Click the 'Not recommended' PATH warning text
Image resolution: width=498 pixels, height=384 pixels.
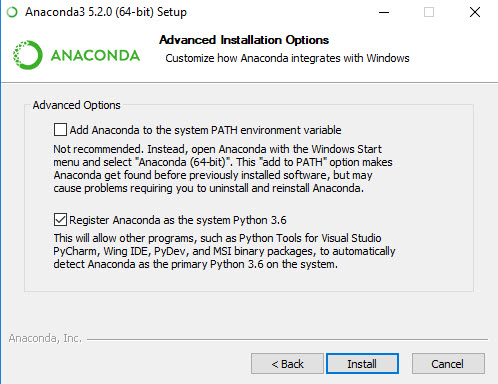(x=223, y=168)
